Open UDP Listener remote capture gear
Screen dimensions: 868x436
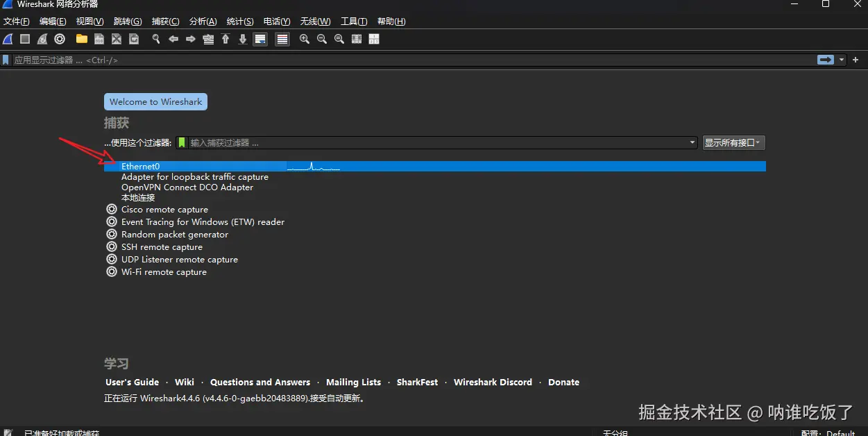tap(112, 260)
